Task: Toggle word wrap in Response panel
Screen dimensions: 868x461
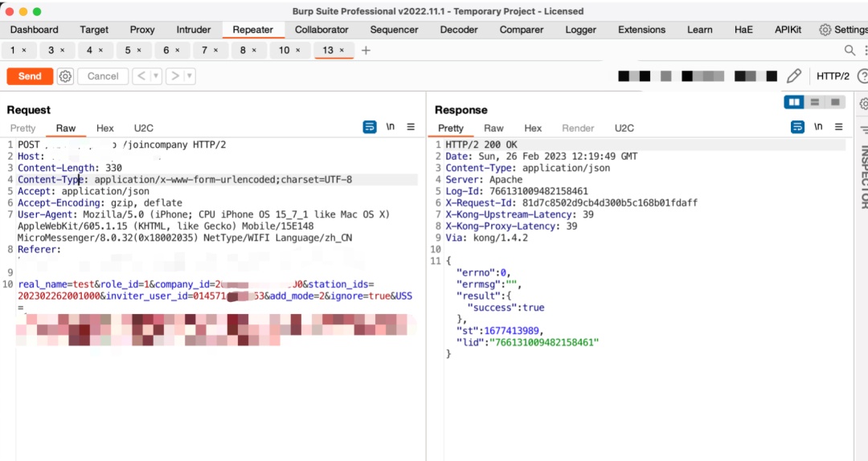Action: 797,127
